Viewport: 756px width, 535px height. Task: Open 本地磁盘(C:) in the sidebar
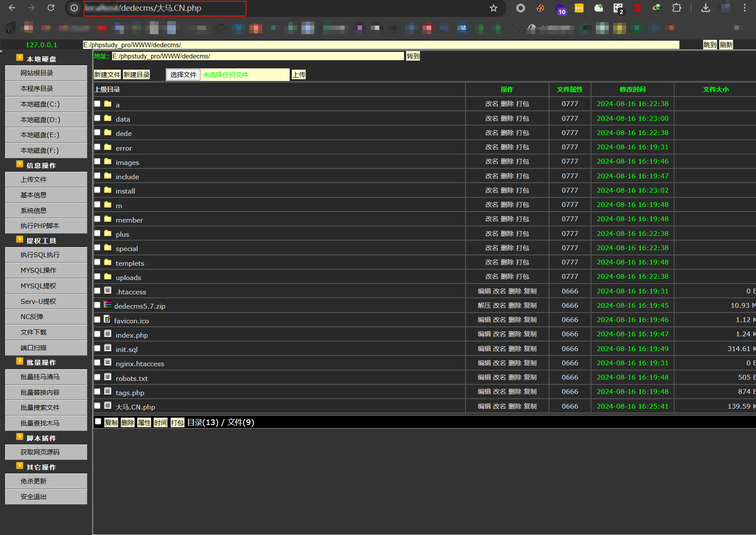[x=46, y=104]
